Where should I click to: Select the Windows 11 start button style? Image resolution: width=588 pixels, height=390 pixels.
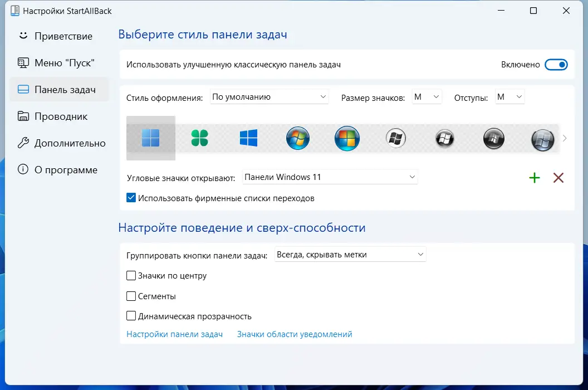[151, 138]
